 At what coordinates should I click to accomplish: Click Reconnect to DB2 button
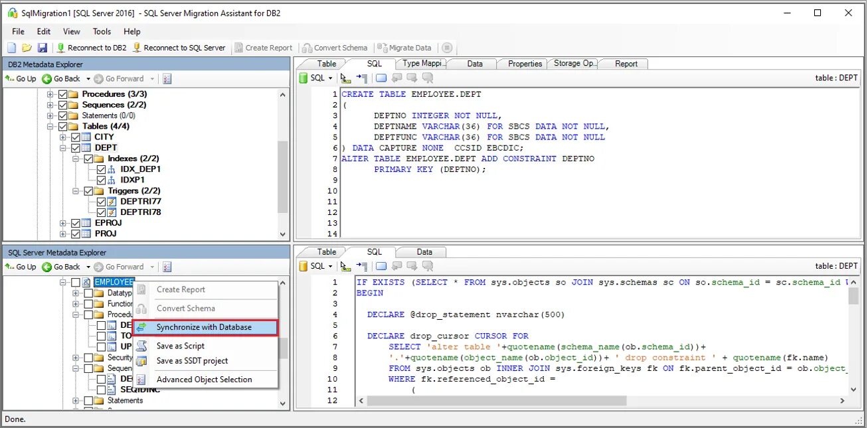point(92,48)
